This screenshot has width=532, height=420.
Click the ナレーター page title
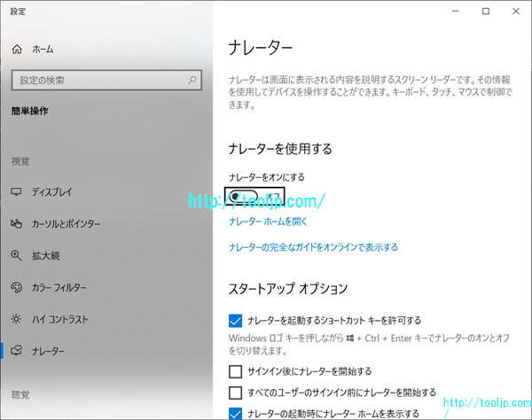point(260,48)
